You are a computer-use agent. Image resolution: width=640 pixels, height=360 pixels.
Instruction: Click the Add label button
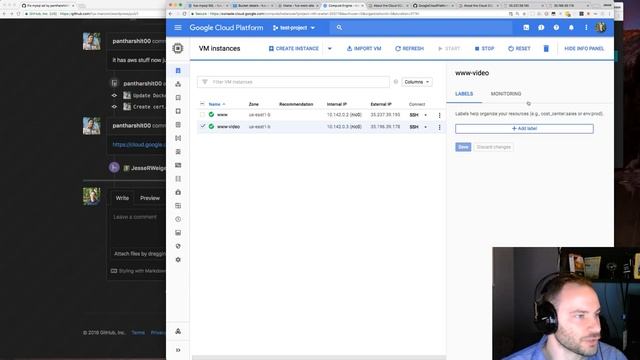pos(524,129)
